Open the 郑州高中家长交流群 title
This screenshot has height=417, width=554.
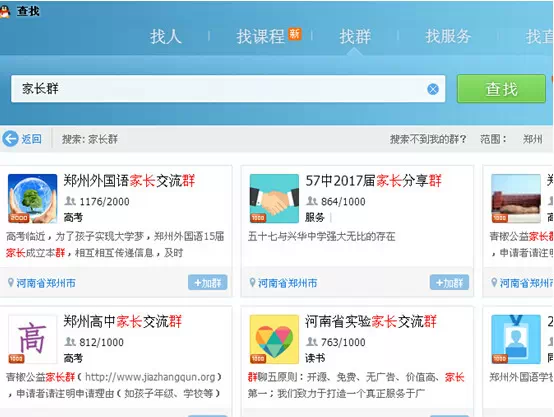[123, 322]
